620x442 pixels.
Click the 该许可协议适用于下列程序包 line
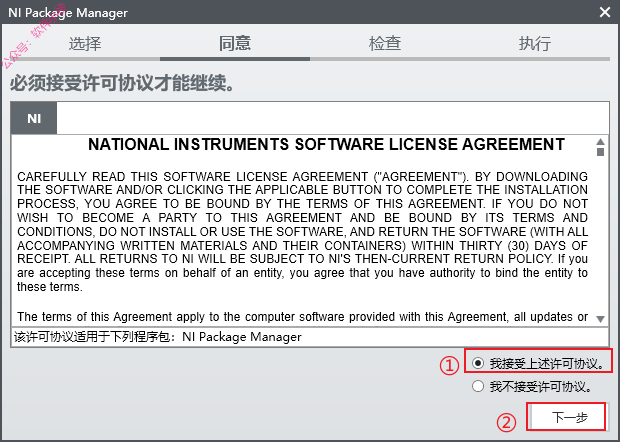click(158, 337)
